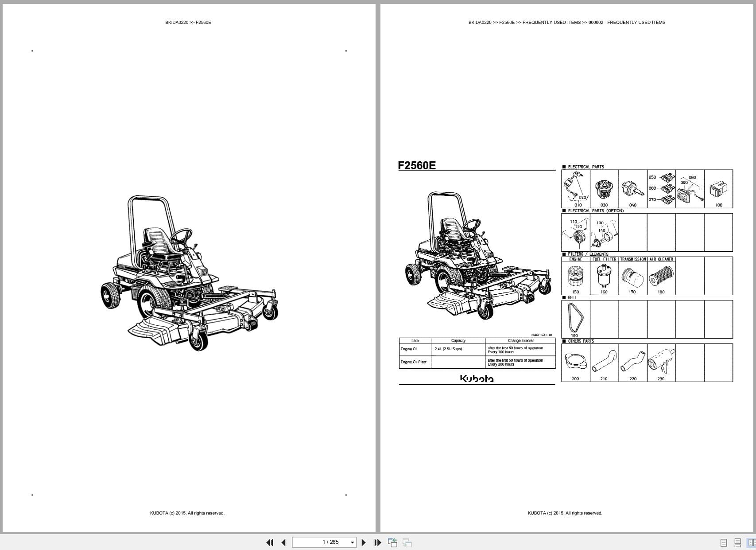The width and height of the screenshot is (756, 550).
Task: Click transmission filter 170 image
Action: 632,279
